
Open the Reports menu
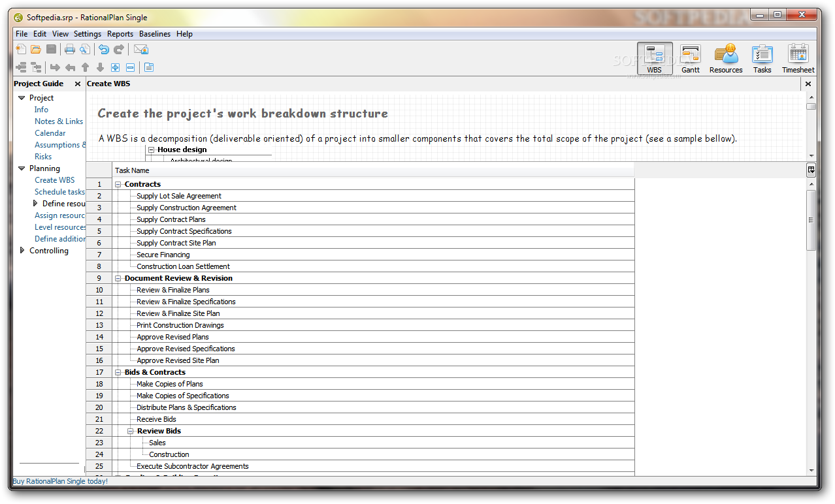click(x=120, y=34)
